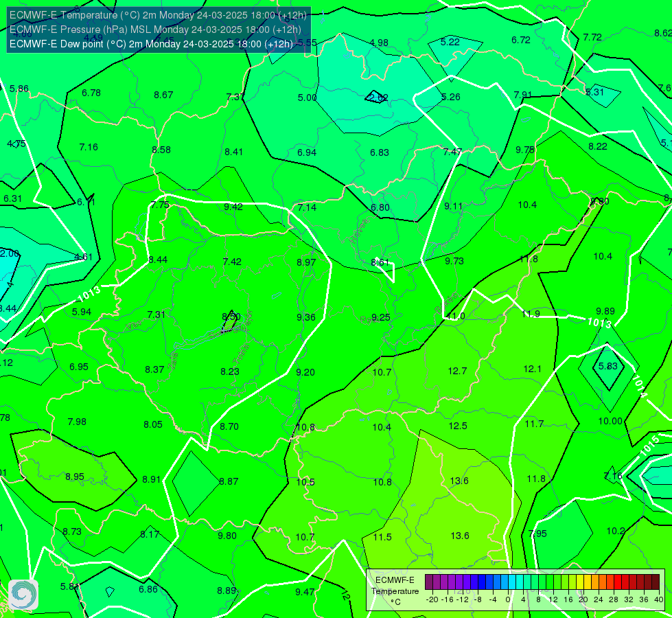Click the legend tick label '24'
The height and width of the screenshot is (618, 672).
point(599,599)
